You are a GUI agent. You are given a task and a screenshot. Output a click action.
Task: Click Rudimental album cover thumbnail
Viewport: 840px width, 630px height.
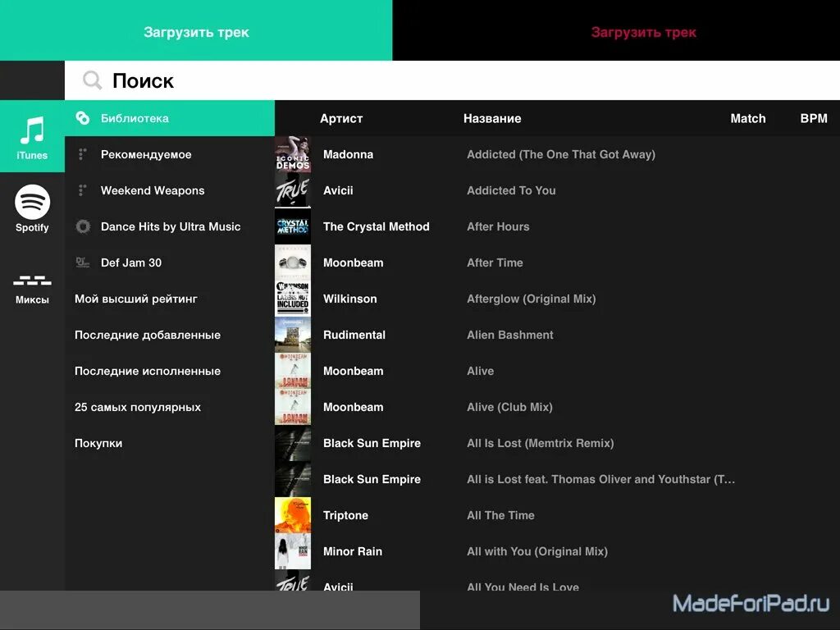click(293, 335)
